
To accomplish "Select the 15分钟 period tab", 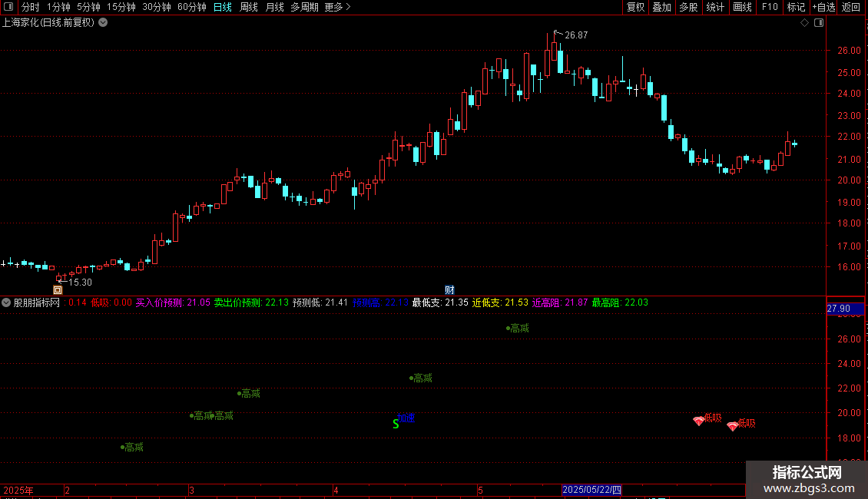I will [121, 7].
